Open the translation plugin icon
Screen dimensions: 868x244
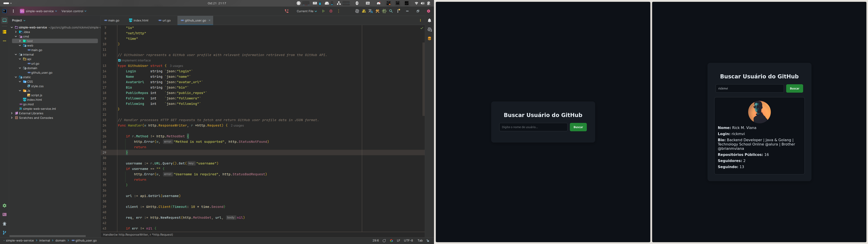(371, 11)
